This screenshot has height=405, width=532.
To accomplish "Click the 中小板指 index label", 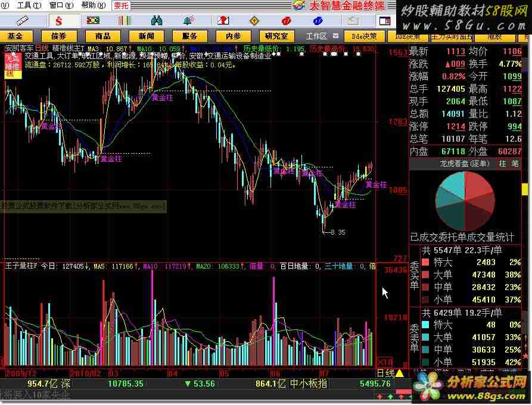I will click(x=309, y=384).
